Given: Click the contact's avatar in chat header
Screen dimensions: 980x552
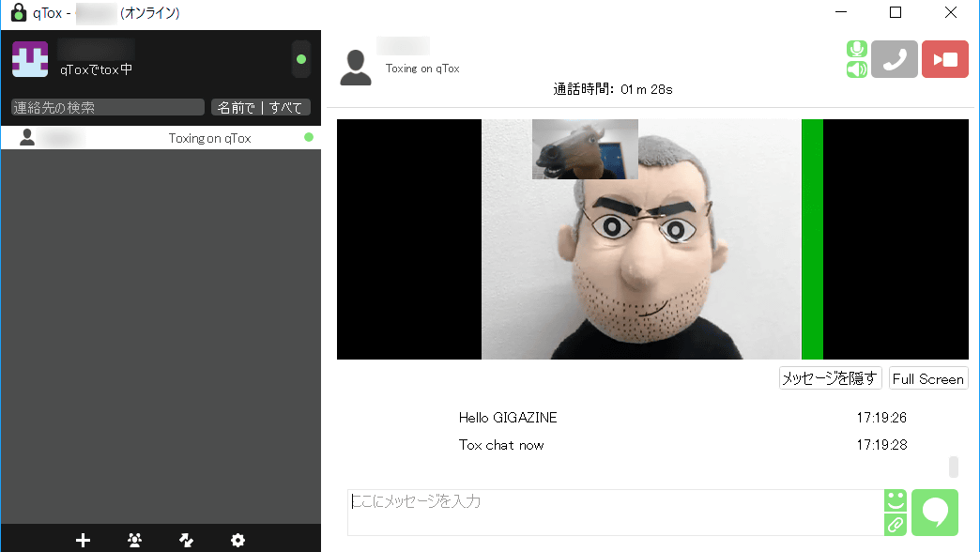Looking at the screenshot, I should coord(356,68).
